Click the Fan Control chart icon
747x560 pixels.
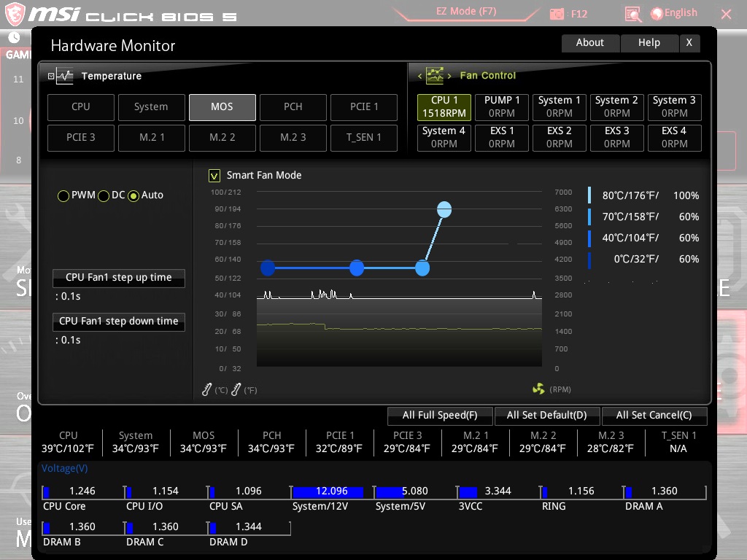(x=435, y=75)
